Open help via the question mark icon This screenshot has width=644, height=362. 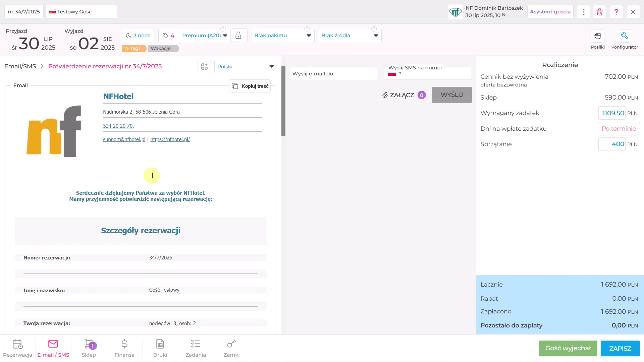pyautogui.click(x=616, y=12)
